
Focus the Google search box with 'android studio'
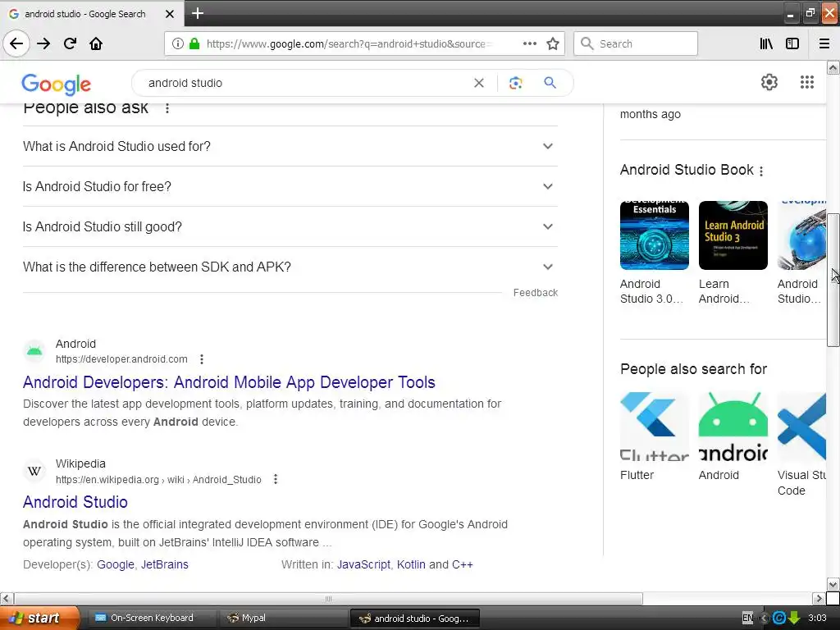(x=305, y=83)
